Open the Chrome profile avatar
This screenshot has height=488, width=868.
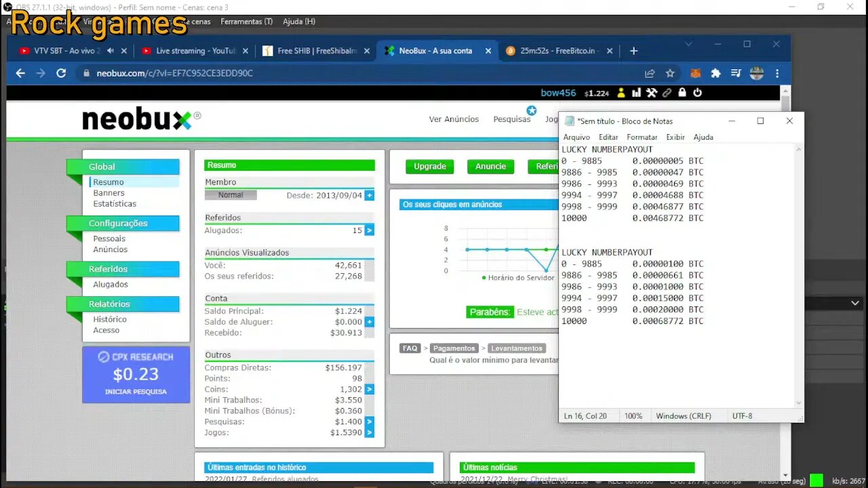(x=757, y=73)
